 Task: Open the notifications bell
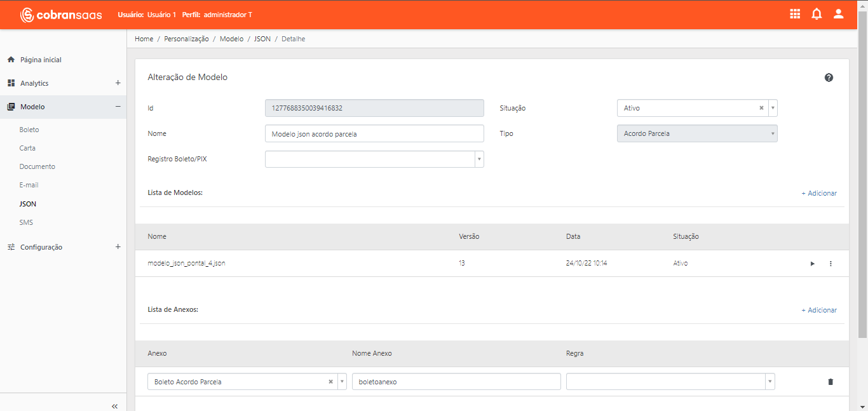pos(817,14)
